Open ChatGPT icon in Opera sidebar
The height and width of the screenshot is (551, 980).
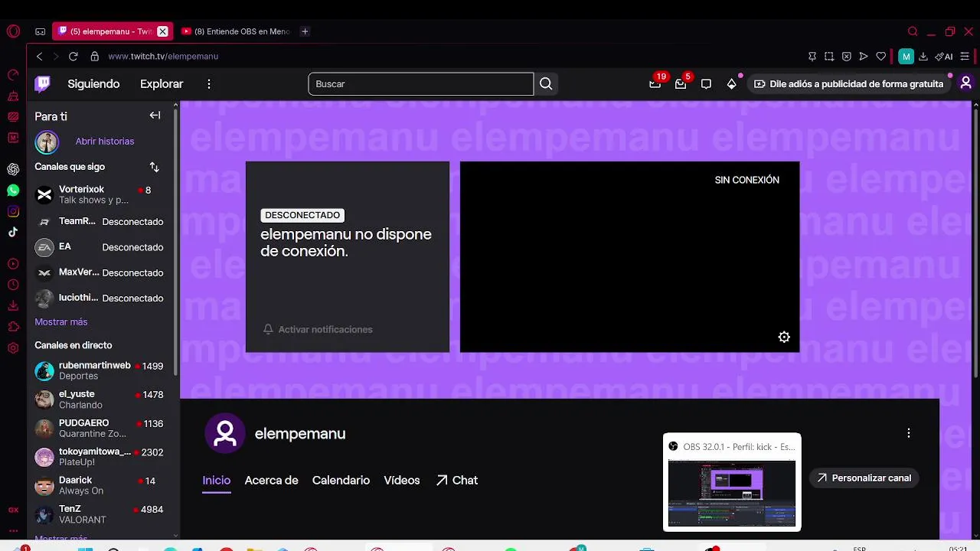coord(13,169)
